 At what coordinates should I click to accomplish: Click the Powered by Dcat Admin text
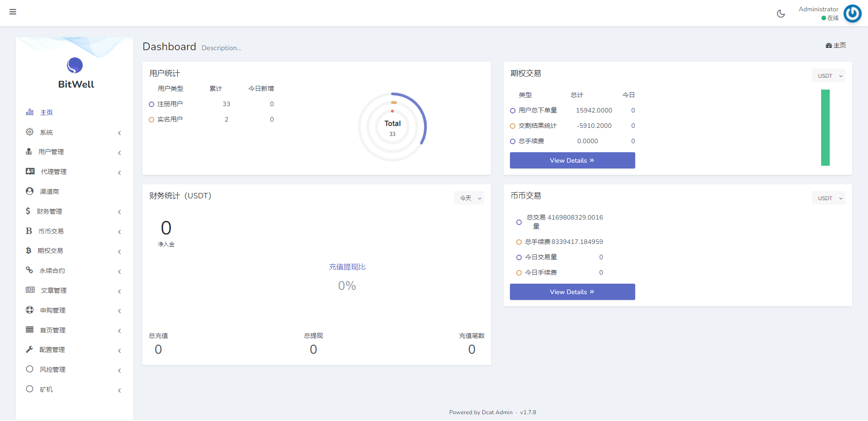[x=481, y=412]
